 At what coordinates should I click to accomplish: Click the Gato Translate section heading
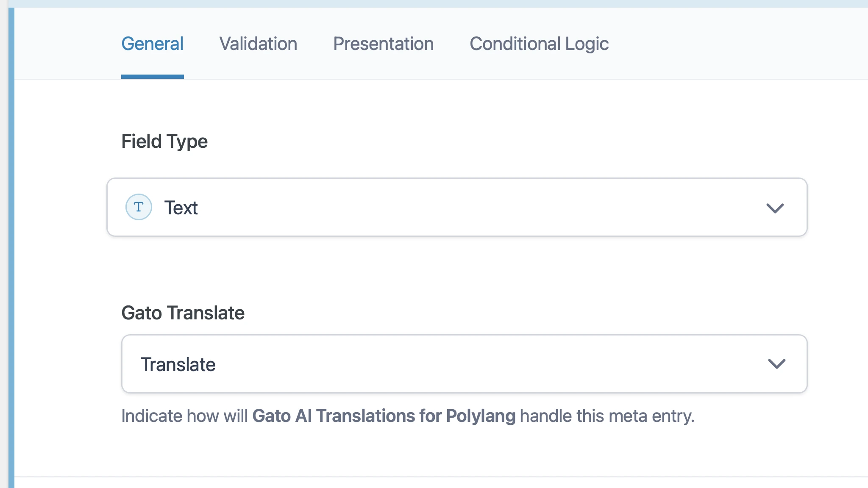183,313
